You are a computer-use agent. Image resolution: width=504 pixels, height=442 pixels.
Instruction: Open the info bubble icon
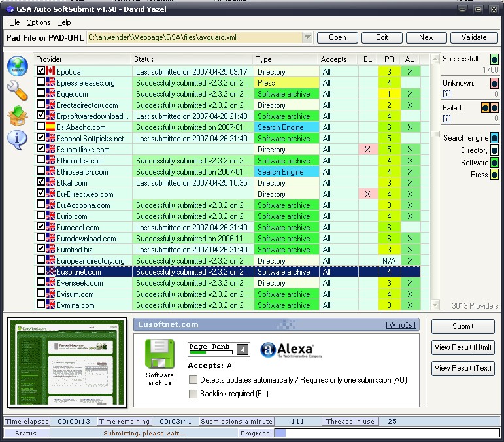(x=17, y=140)
